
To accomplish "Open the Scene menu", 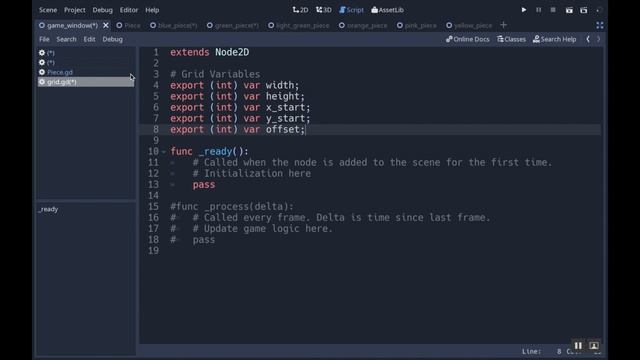I will click(48, 10).
